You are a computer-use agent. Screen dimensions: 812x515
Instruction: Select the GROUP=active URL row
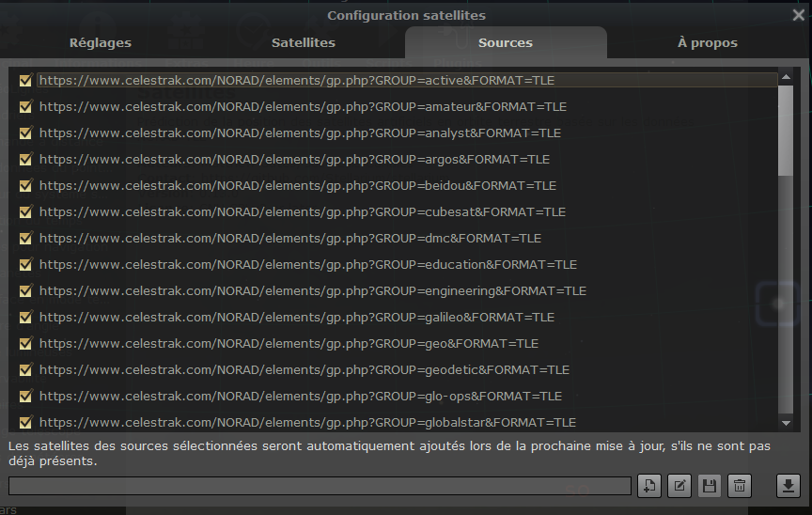(407, 80)
